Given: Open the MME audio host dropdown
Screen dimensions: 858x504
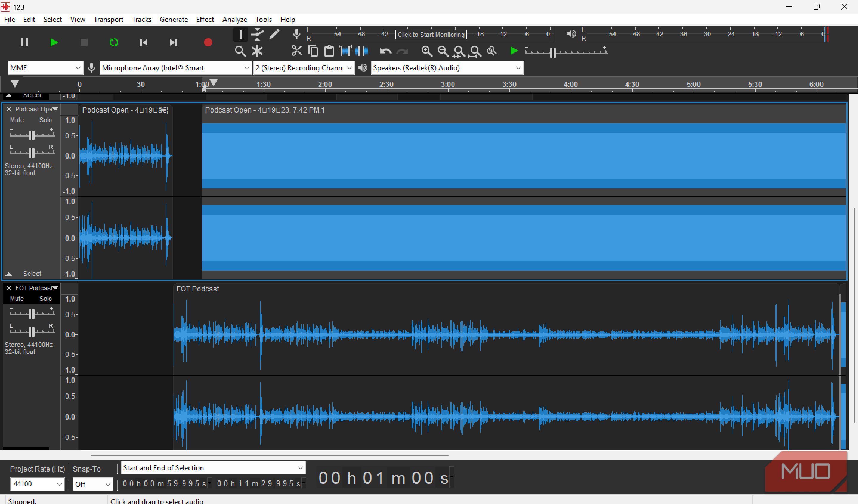Looking at the screenshot, I should (45, 68).
